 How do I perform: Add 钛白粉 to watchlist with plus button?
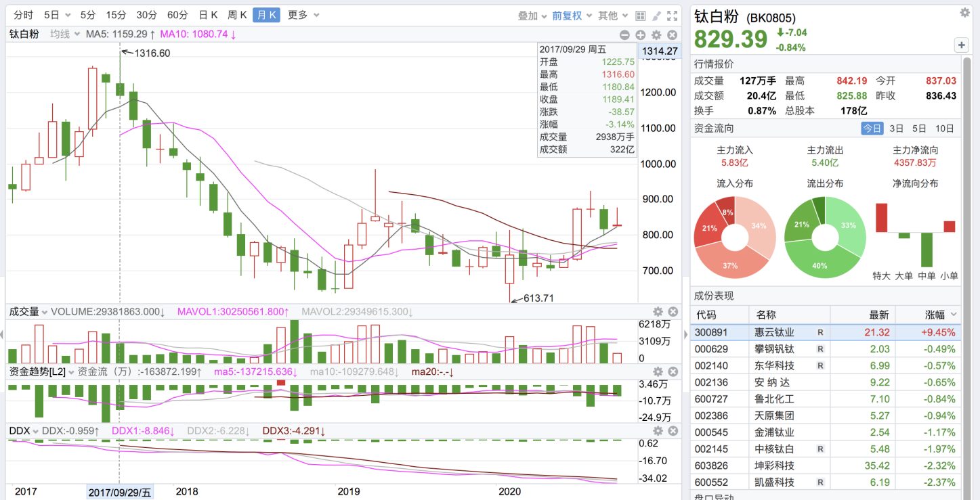tap(961, 45)
